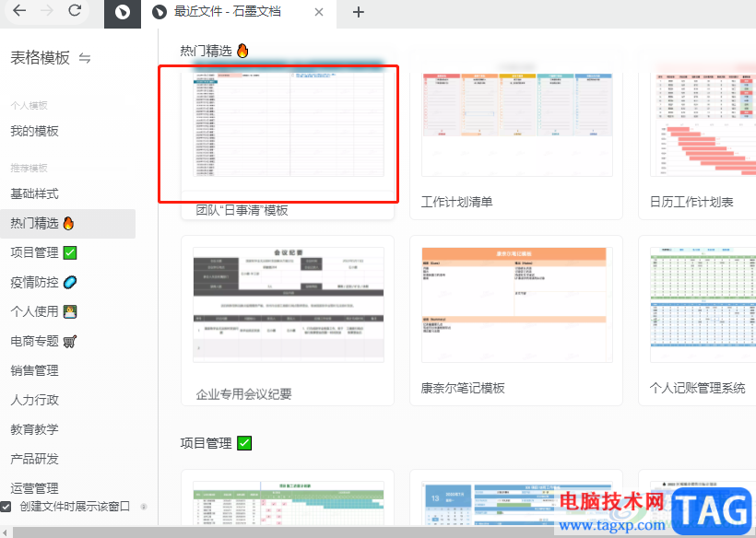
Task: Select 教育教学 category
Action: 35,429
